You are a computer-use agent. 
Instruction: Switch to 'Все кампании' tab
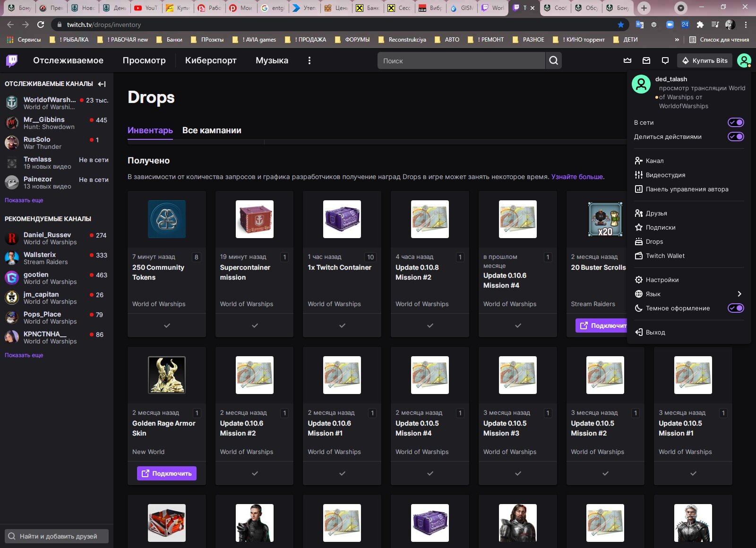point(212,130)
